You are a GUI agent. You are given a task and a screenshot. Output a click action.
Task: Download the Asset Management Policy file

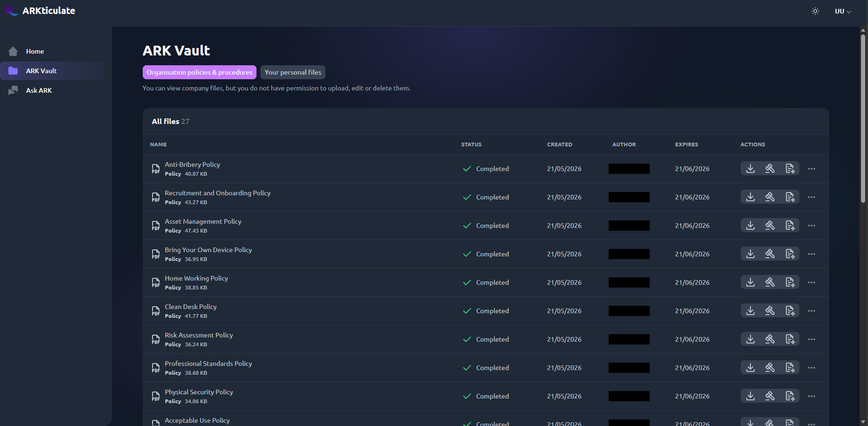point(750,226)
